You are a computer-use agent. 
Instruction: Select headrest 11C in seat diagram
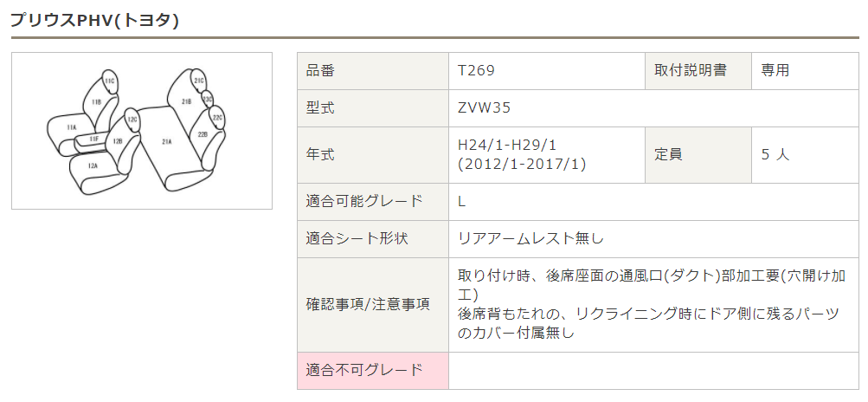coord(110,81)
